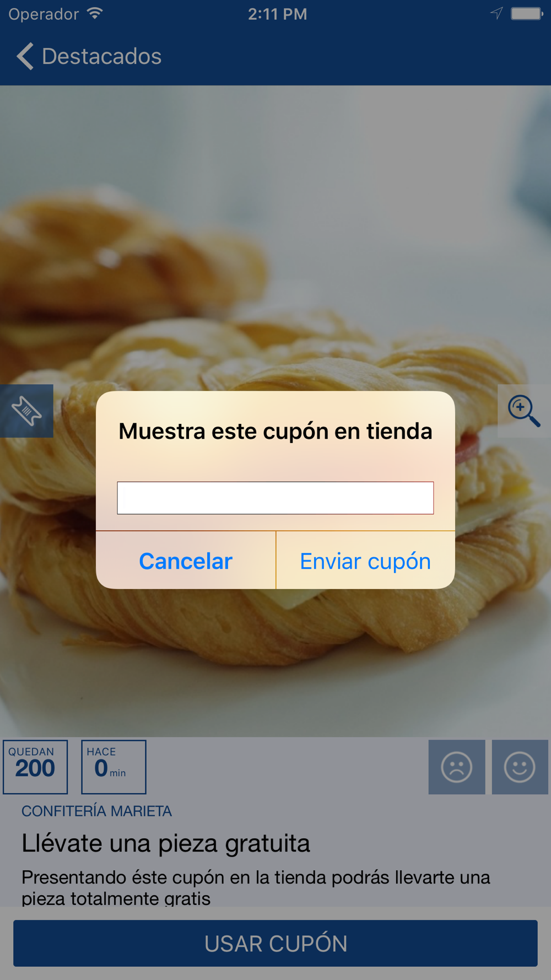Tap the sad face dislike icon
This screenshot has height=980, width=551.
457,767
